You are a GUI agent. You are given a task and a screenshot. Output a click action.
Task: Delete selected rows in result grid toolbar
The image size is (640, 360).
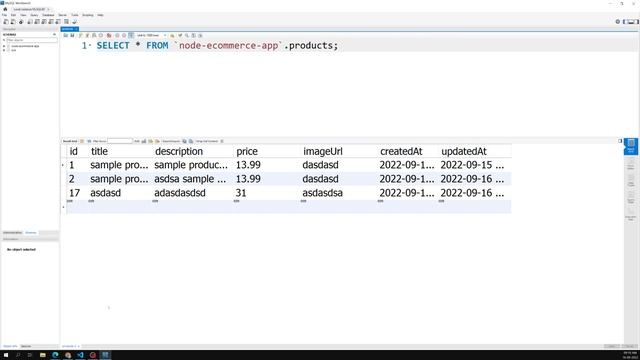click(x=157, y=141)
